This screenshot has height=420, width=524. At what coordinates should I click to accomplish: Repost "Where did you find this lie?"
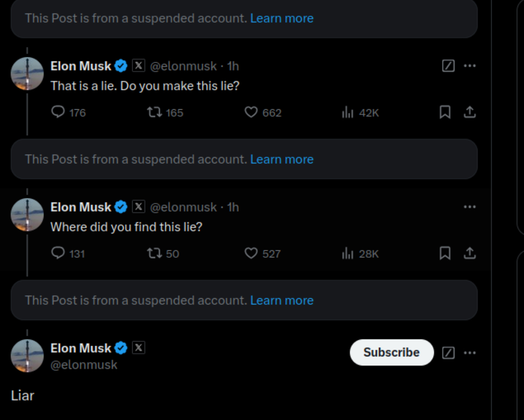point(155,253)
